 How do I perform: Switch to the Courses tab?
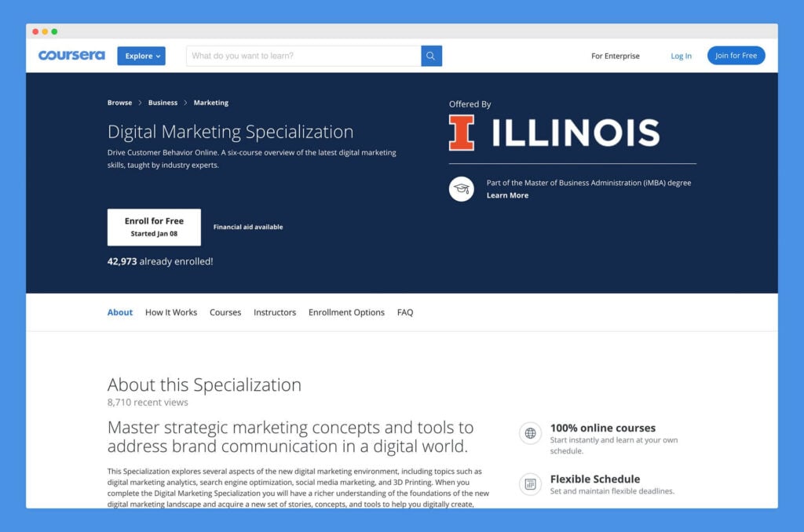pyautogui.click(x=225, y=312)
